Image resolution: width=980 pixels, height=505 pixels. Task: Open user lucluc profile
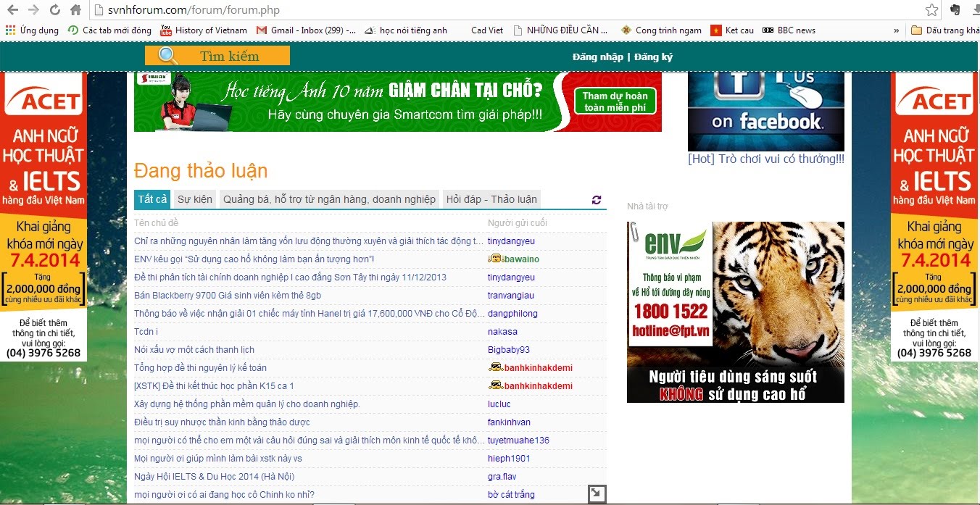coord(499,404)
